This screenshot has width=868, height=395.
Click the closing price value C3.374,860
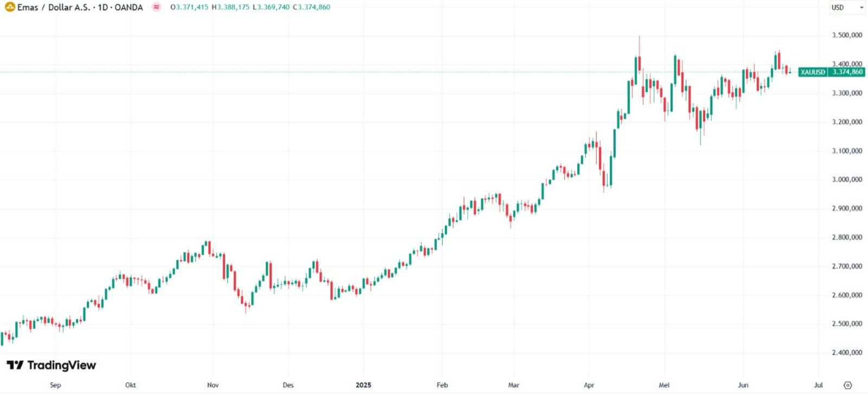click(311, 7)
